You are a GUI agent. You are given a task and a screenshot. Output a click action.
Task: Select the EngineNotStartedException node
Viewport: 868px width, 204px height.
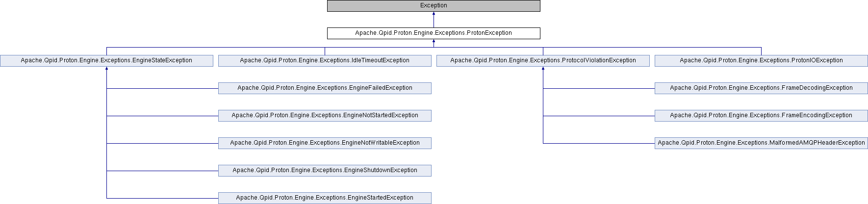325,116
